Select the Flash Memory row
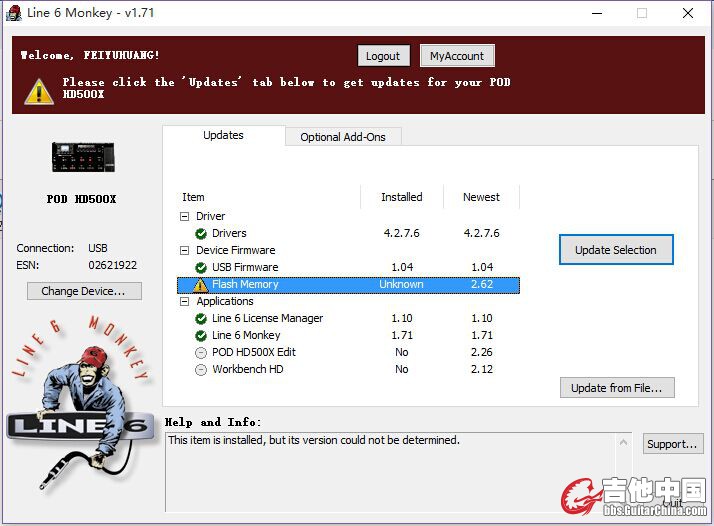Image resolution: width=714 pixels, height=526 pixels. (348, 285)
